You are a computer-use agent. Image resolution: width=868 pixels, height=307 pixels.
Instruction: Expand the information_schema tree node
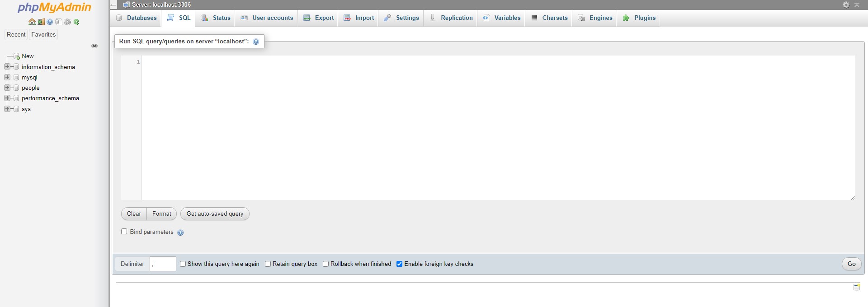point(7,66)
